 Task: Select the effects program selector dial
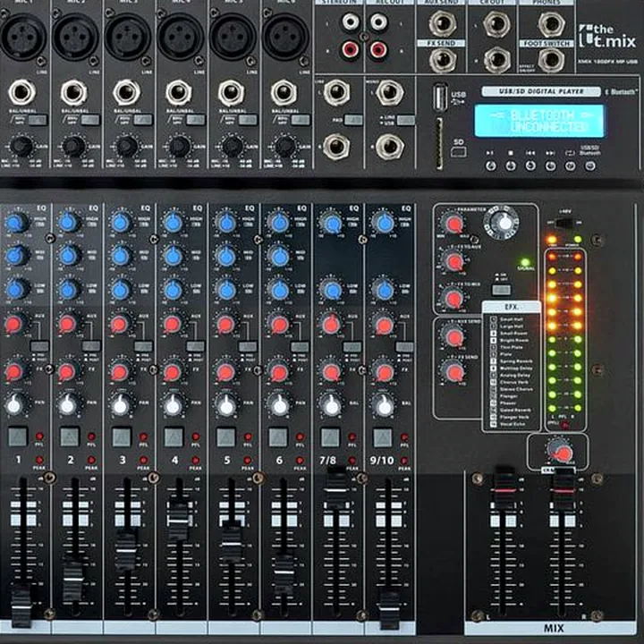click(502, 223)
